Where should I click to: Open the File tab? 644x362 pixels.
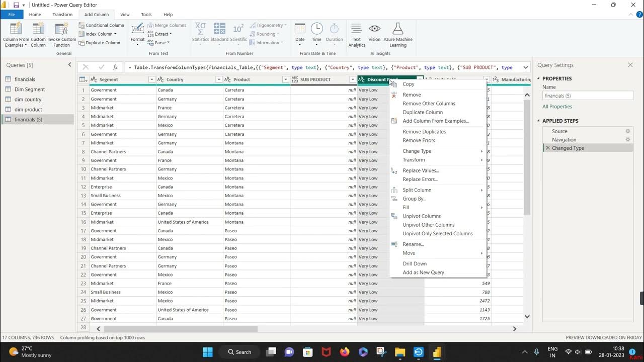[12, 15]
